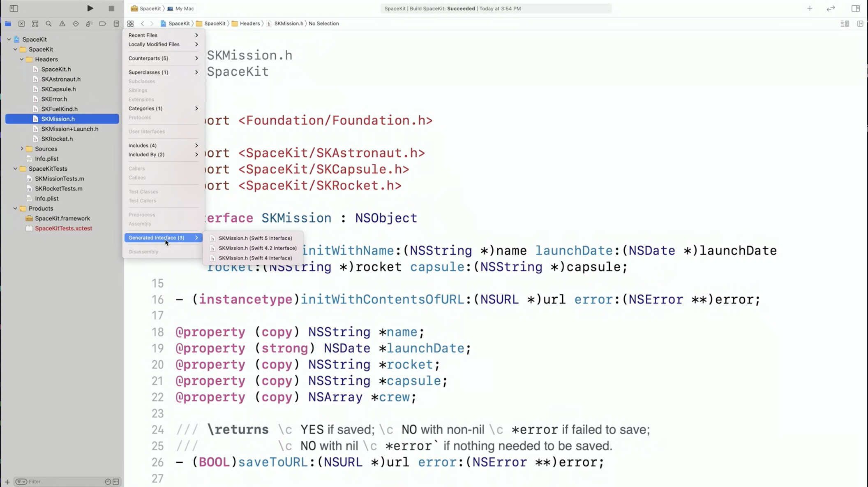868x487 pixels.
Task: Click Headers in the jump bar
Action: coord(246,24)
